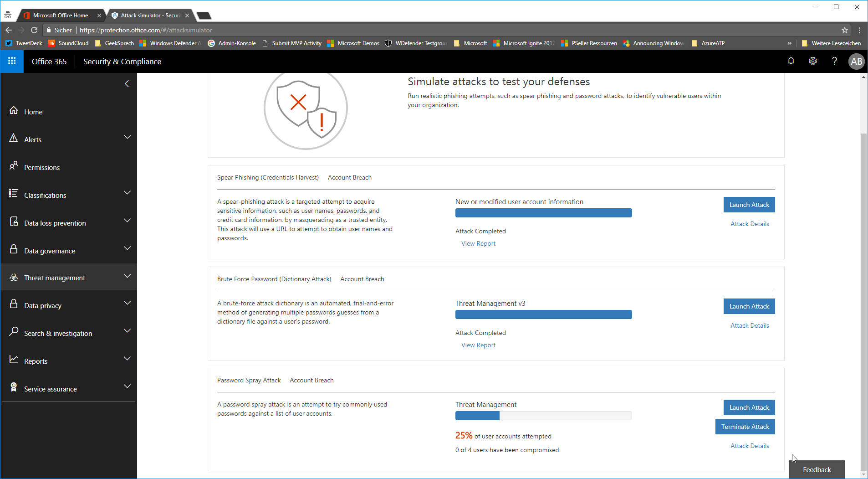Expand the Alerts section
The image size is (868, 479).
(127, 137)
